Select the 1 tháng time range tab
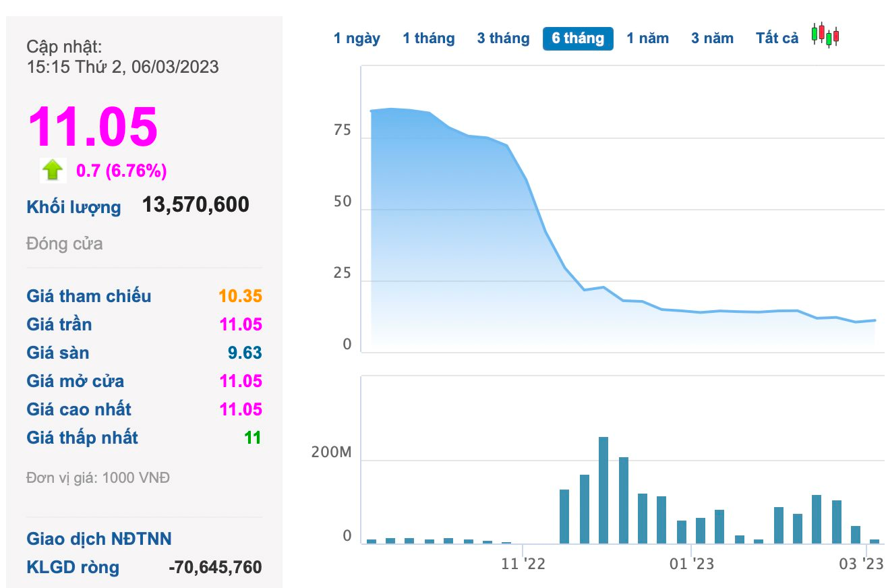 [429, 38]
